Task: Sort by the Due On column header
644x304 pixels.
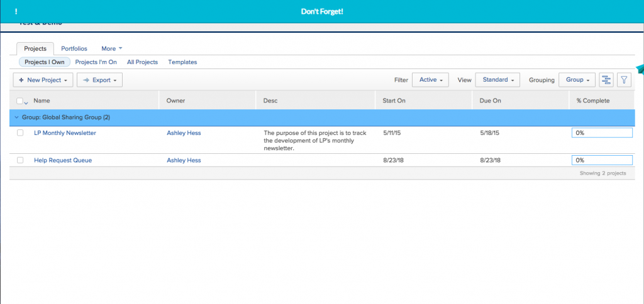Action: pyautogui.click(x=491, y=100)
